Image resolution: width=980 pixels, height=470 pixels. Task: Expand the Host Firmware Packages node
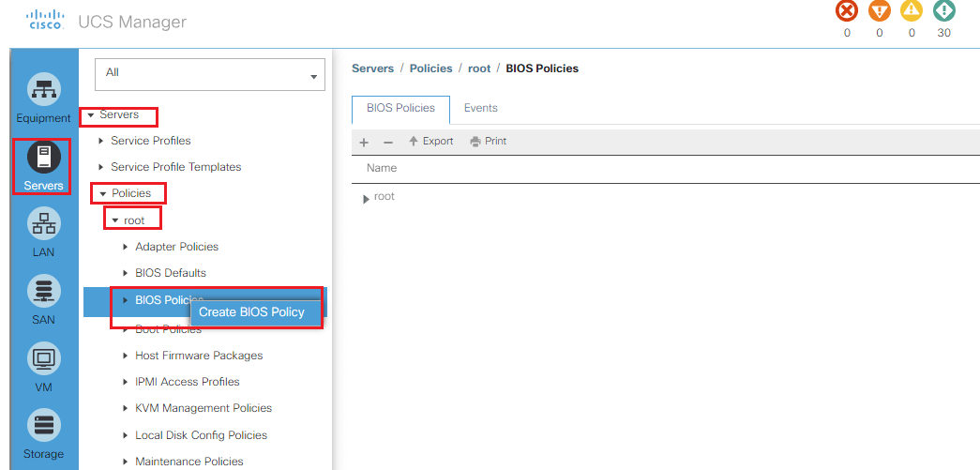[126, 356]
